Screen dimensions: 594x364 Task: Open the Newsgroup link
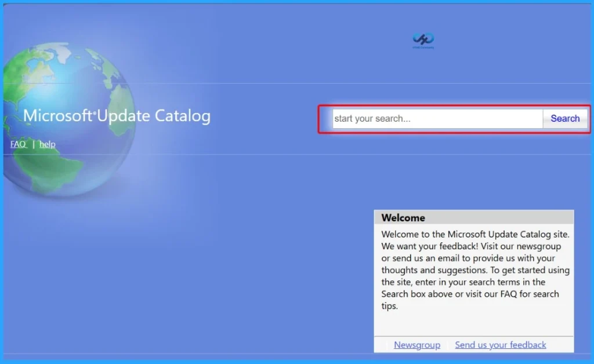pos(416,345)
